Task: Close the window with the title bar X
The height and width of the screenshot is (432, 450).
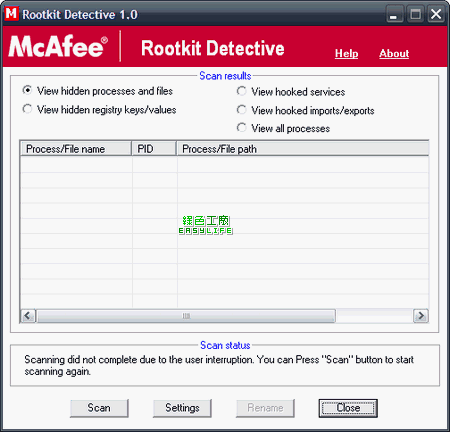Action: point(436,14)
